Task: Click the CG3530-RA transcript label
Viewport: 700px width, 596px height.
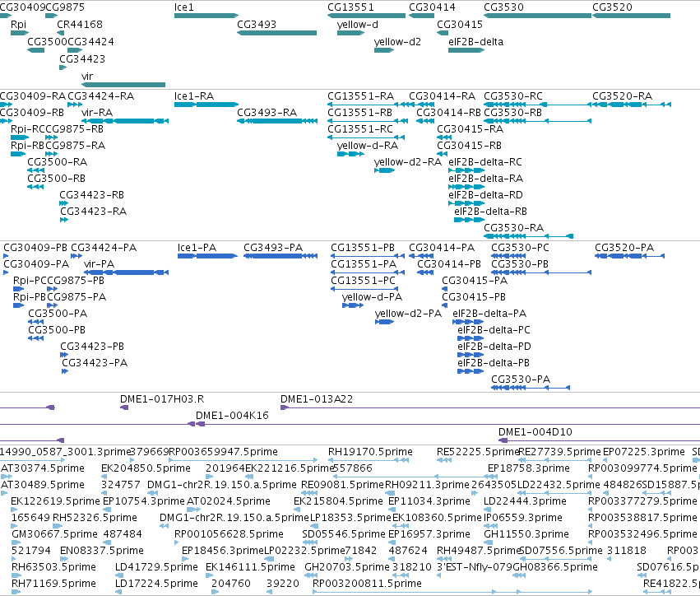Action: pyautogui.click(x=514, y=228)
